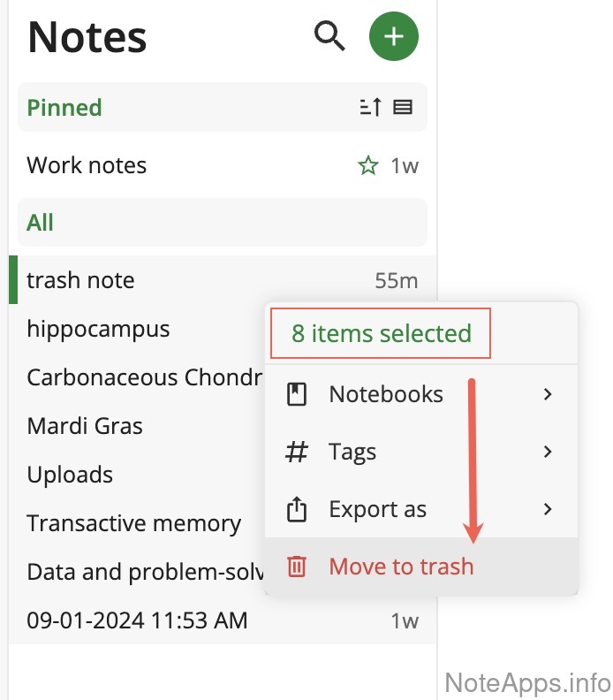Click the Notebooks bookmark icon
Viewport: 613px width, 700px height.
coord(298,394)
